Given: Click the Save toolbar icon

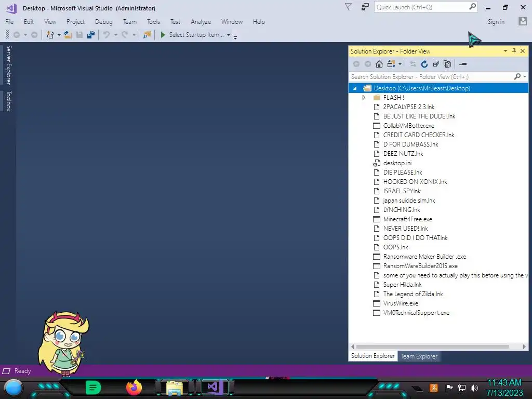Looking at the screenshot, I should pyautogui.click(x=79, y=35).
